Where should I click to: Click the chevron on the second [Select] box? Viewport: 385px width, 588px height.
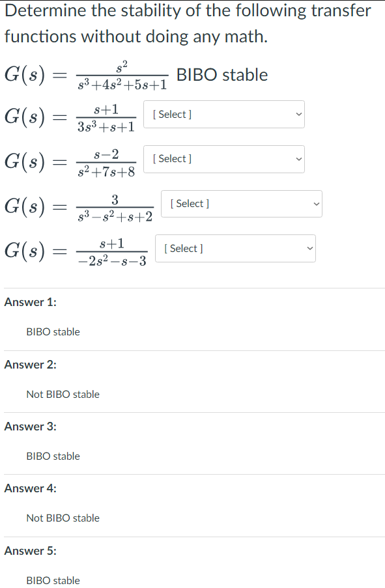pyautogui.click(x=298, y=159)
